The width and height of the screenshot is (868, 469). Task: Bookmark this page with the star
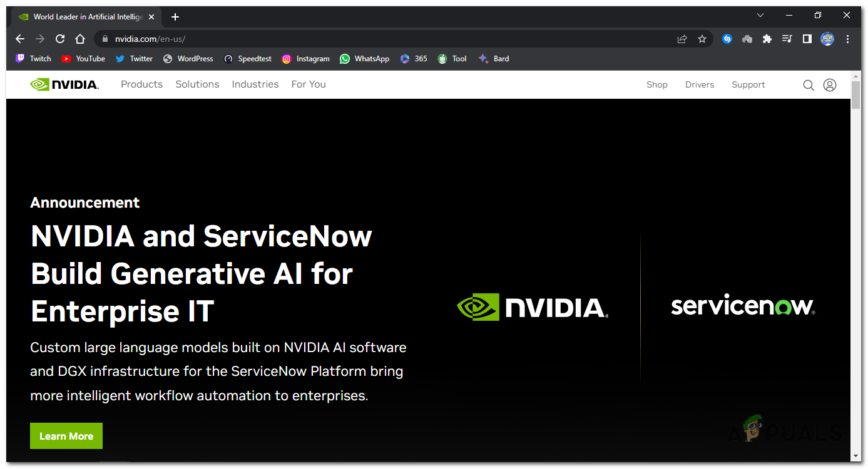(702, 38)
